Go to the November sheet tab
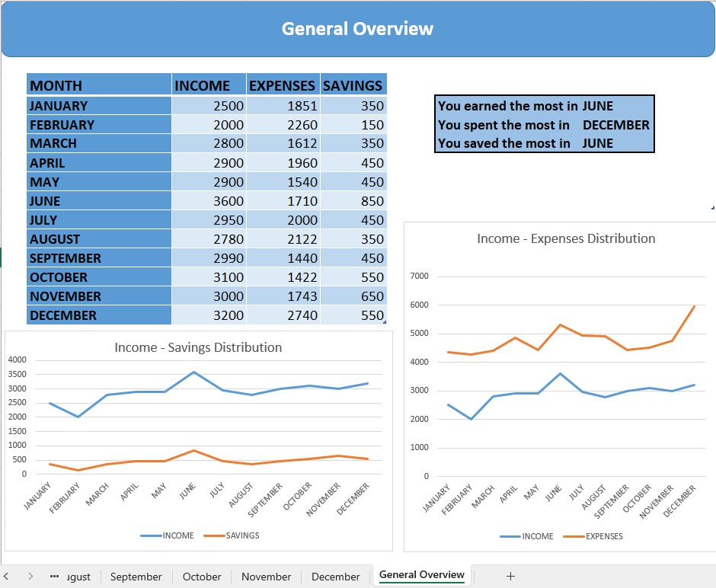The image size is (716, 588). 266,577
